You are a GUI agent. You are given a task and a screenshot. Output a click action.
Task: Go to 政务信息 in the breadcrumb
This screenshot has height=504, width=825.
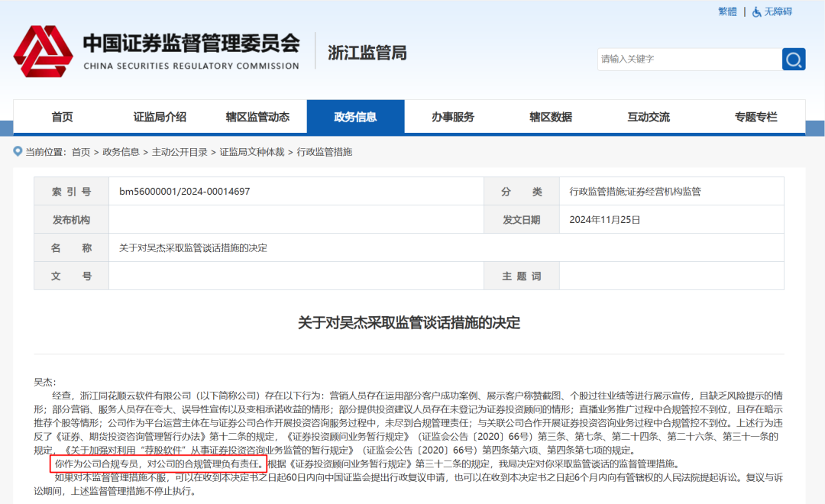coord(121,152)
